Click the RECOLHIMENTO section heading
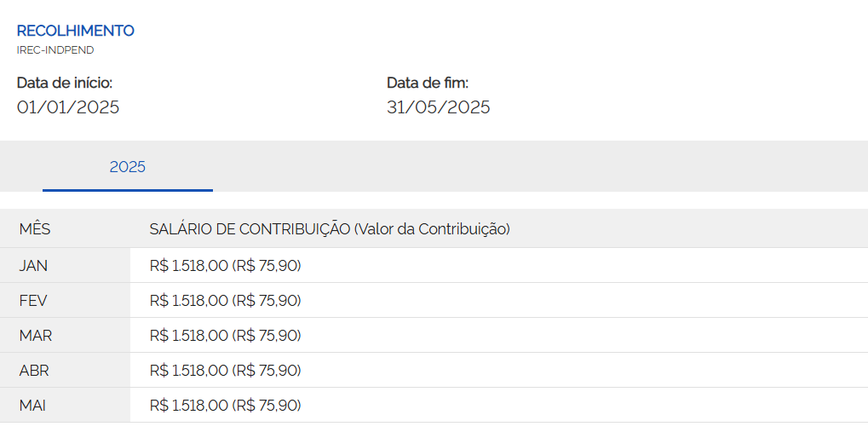 (x=75, y=31)
